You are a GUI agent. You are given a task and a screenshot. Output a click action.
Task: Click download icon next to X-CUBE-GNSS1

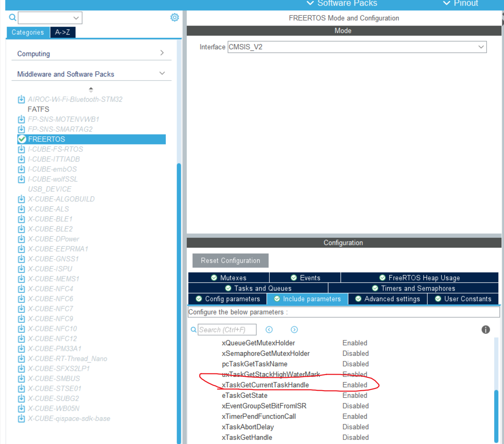pyautogui.click(x=21, y=259)
